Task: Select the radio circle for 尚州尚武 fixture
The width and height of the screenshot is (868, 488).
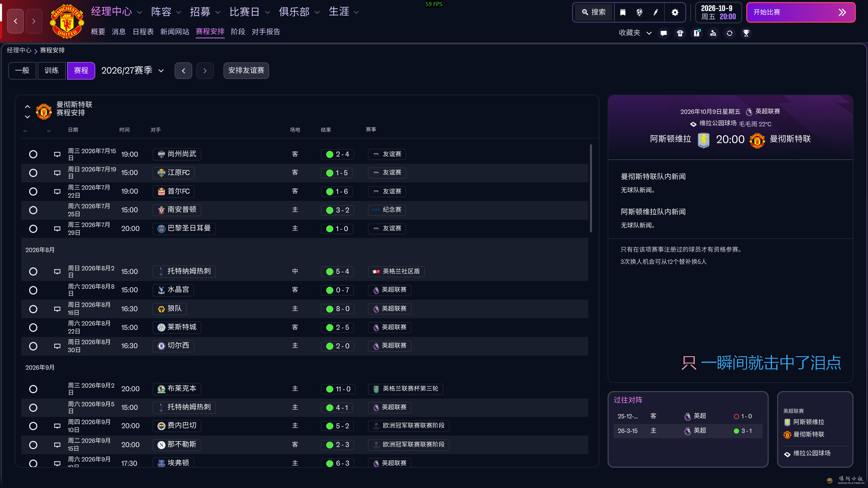Action: point(33,155)
